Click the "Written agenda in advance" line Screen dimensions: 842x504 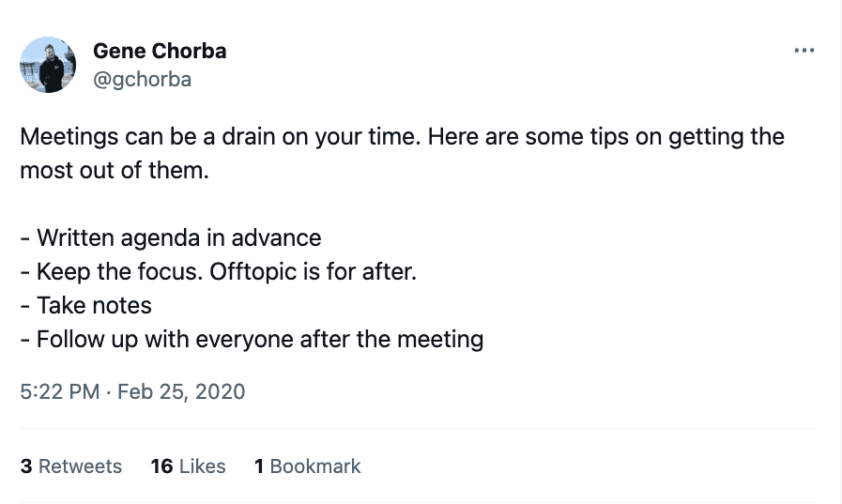pyautogui.click(x=170, y=237)
